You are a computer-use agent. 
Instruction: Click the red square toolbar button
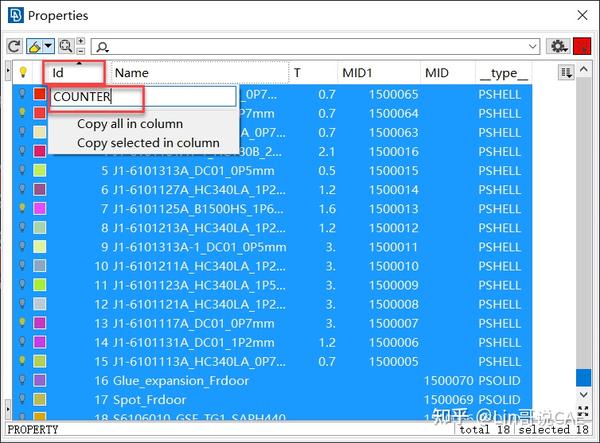582,47
